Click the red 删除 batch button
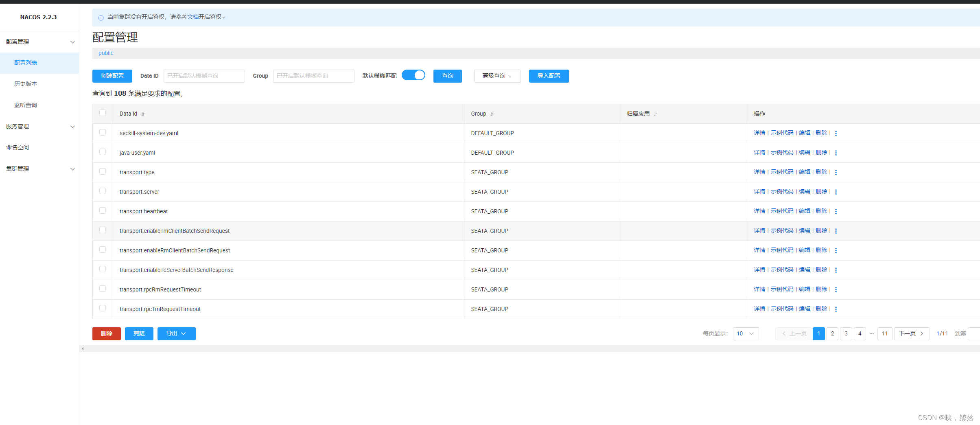Screen dimensions: 980x425 (107, 333)
